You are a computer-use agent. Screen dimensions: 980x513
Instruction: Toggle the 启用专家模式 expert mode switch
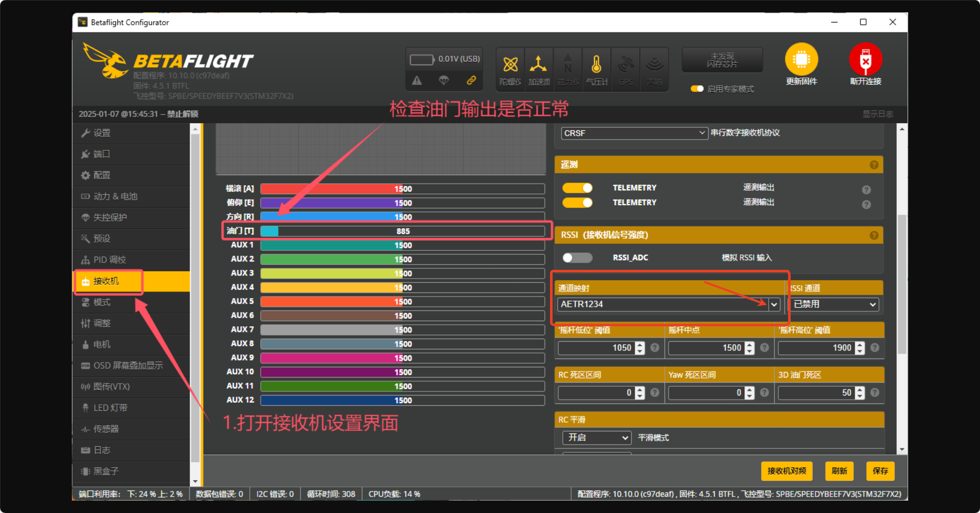pyautogui.click(x=697, y=89)
